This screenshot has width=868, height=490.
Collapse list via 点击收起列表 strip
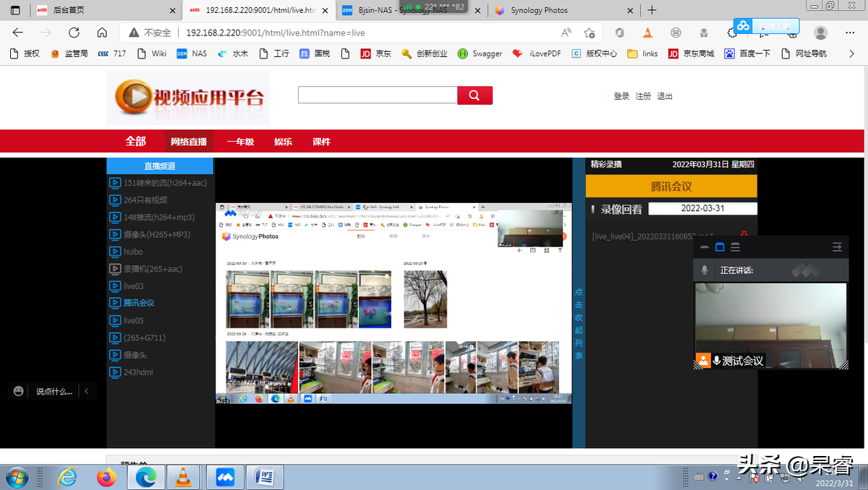point(579,324)
